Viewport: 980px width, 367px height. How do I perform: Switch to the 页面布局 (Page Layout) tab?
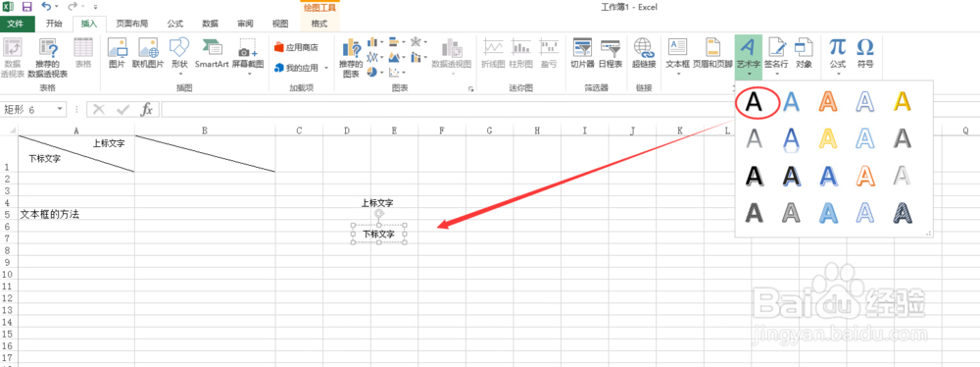coord(132,24)
